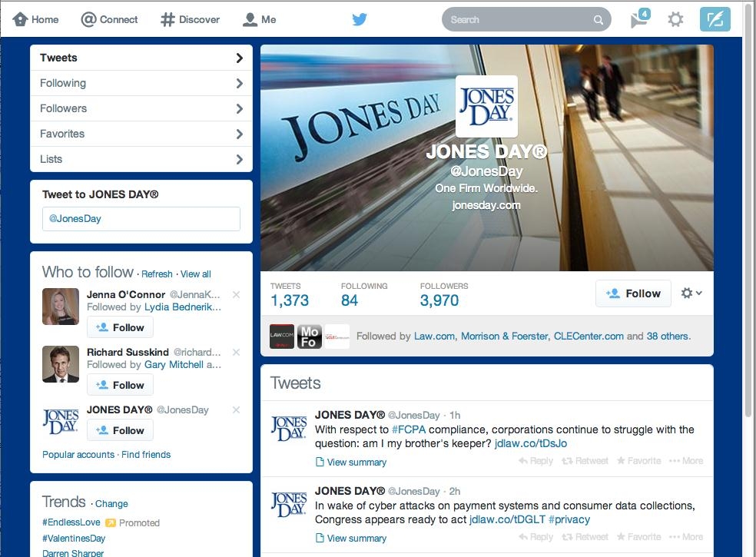Click the Home house icon

[20, 19]
